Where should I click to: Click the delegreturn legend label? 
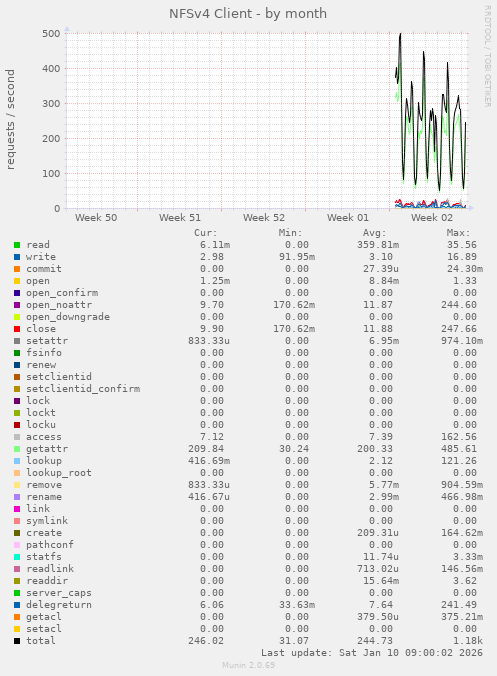[x=59, y=605]
